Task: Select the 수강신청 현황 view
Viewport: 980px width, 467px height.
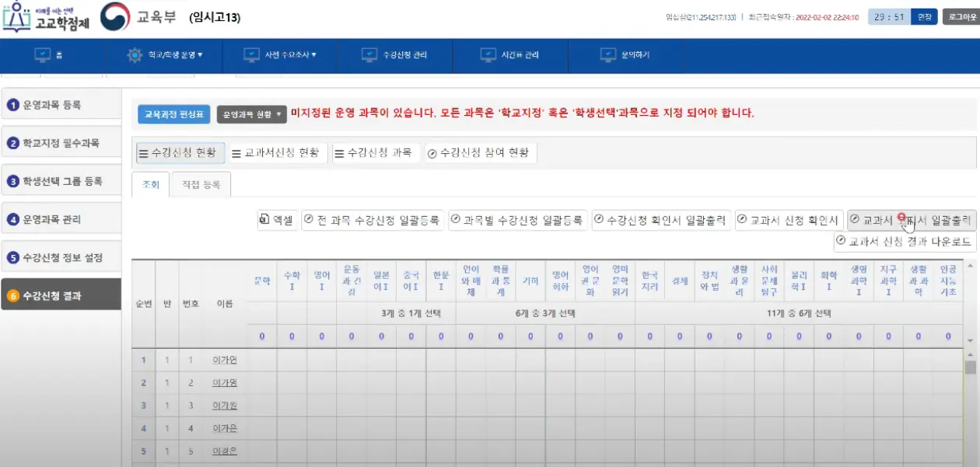Action: pos(180,153)
